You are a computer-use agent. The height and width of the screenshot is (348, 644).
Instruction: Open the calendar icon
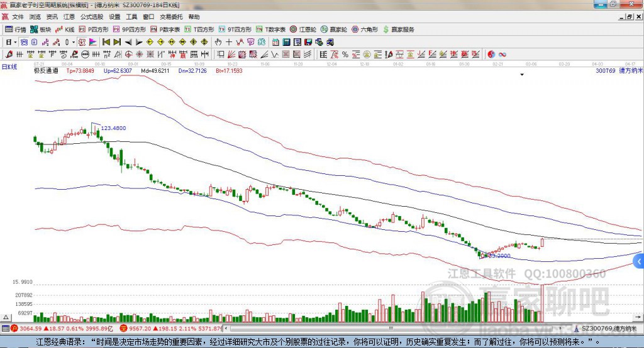[275, 42]
